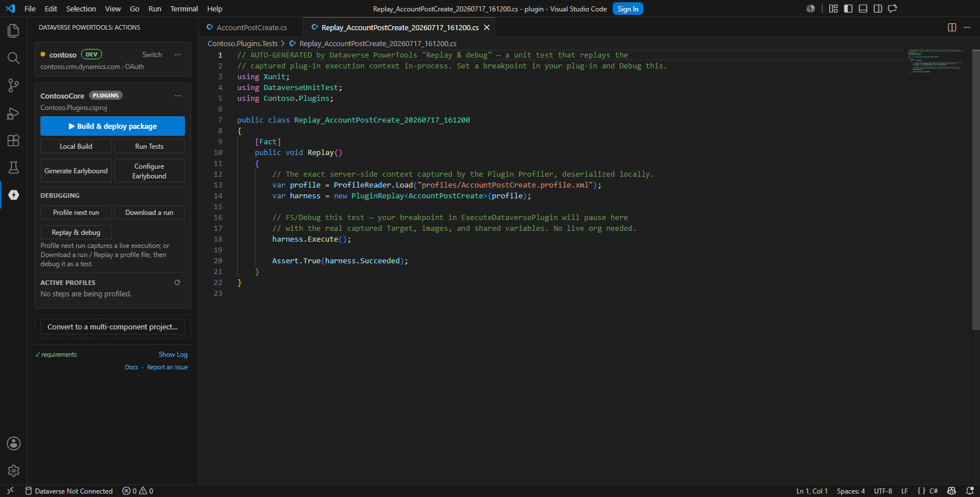Click the Local Build button
980x497 pixels.
pos(76,146)
